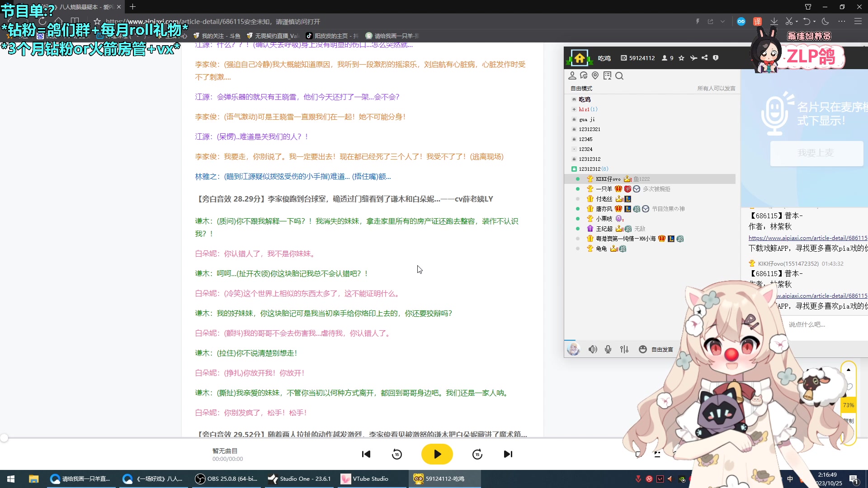Viewport: 868px width, 488px height.
Task: Open the user list person icon
Action: [x=572, y=75]
